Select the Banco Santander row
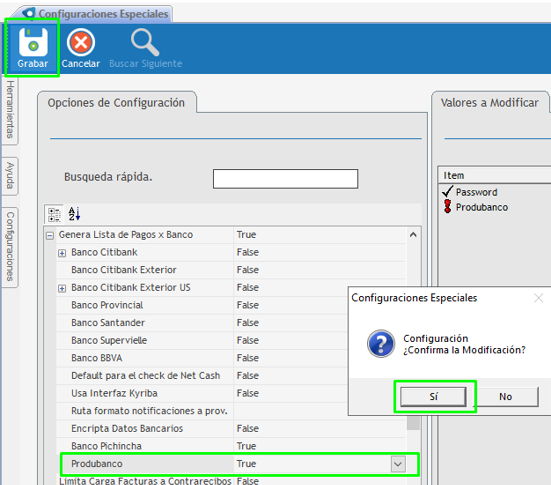551x485 pixels. [x=108, y=323]
